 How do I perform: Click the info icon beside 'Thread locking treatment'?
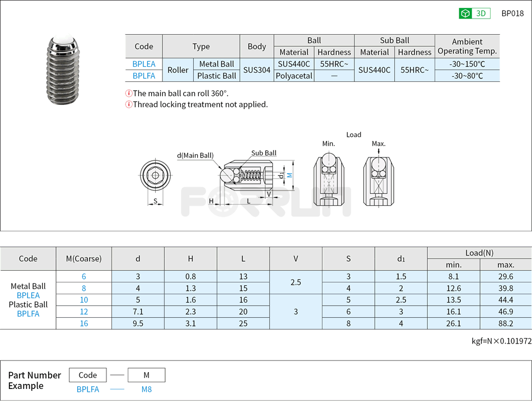click(x=129, y=104)
